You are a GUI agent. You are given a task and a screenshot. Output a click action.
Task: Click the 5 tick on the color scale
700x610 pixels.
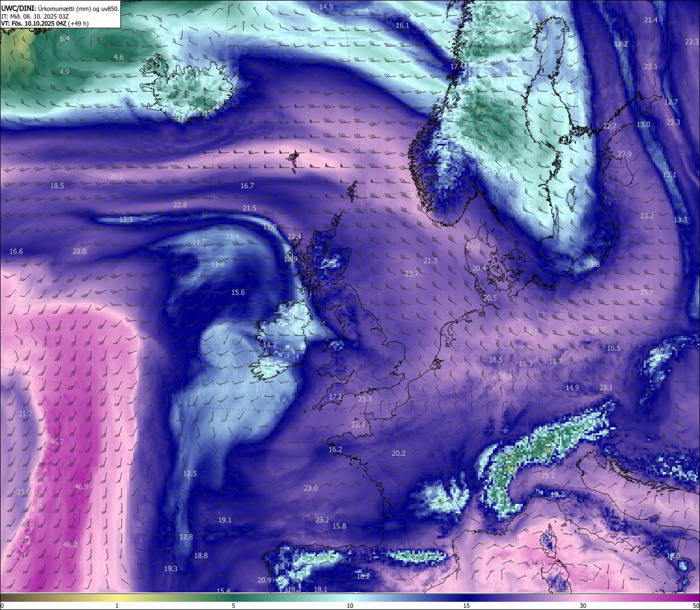(x=234, y=606)
